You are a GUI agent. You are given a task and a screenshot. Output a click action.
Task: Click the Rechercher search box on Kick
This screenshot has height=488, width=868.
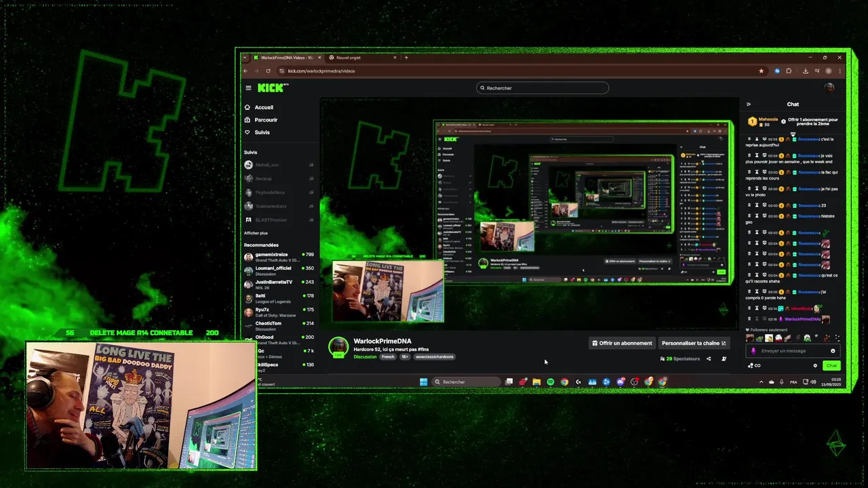542,88
